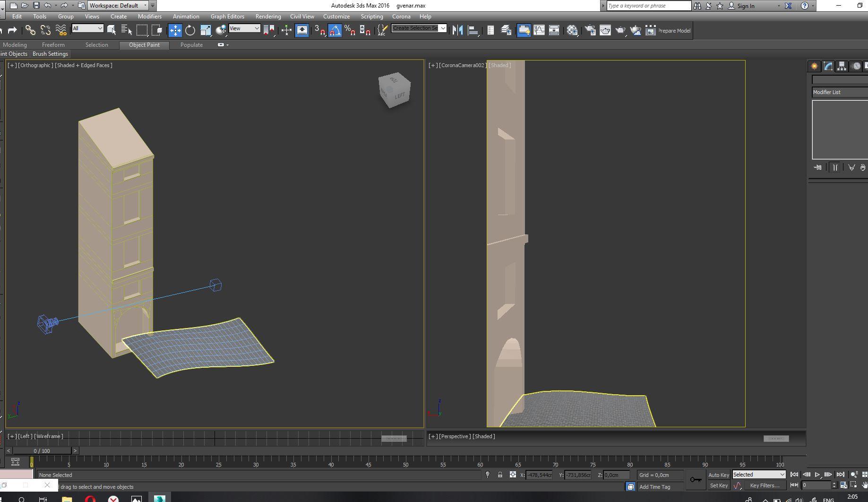Switch to the Populate ribbon tab
Viewport: 868px width, 502px height.
pos(191,45)
